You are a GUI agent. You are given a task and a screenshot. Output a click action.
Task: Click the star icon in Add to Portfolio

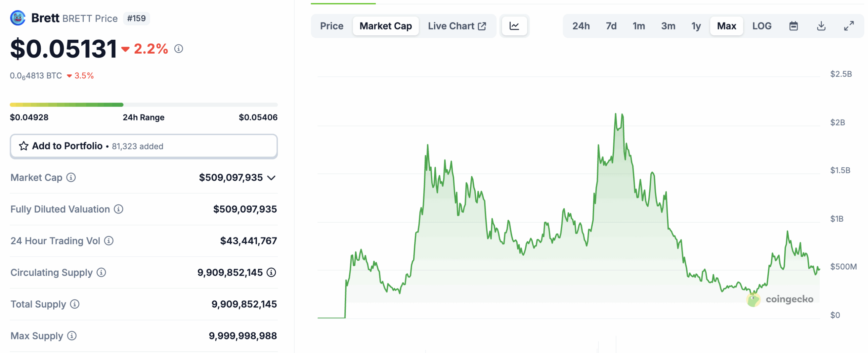(23, 146)
